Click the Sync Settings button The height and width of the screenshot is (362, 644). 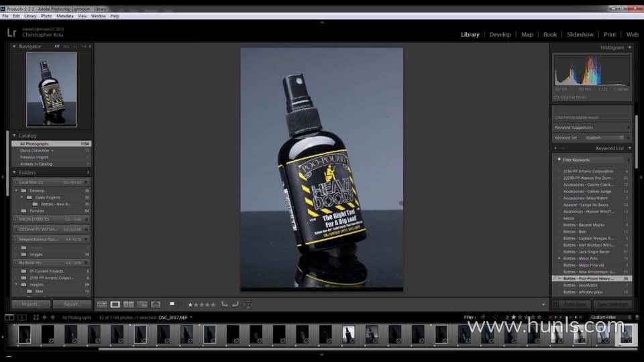pos(612,304)
